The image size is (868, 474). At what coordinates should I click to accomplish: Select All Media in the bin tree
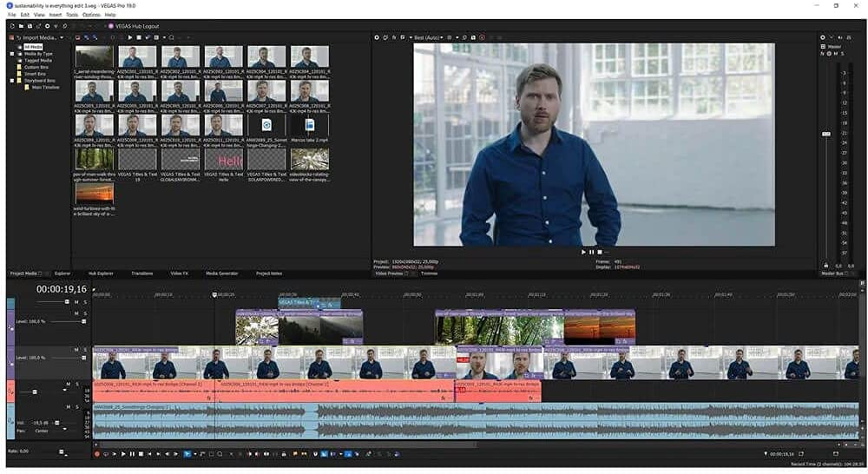[33, 47]
